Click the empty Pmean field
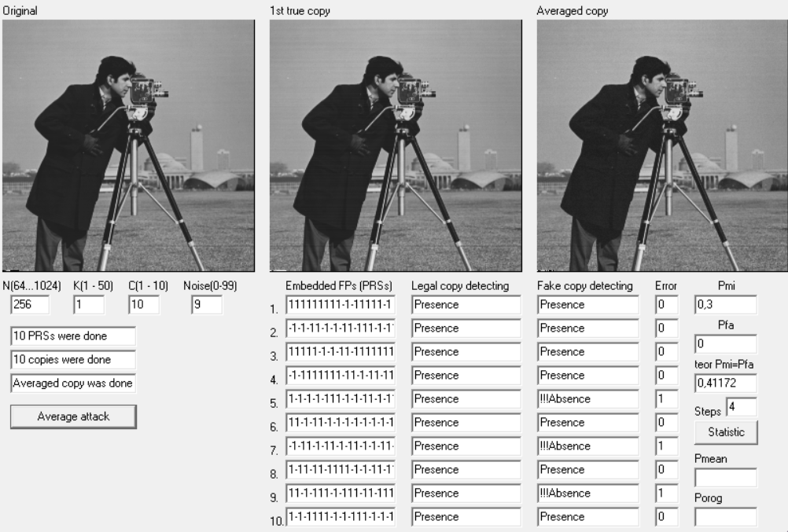This screenshot has height=532, width=788. (x=726, y=477)
